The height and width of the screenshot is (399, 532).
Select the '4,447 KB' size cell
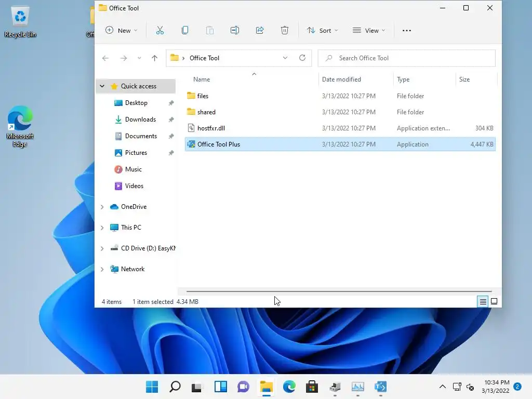click(x=482, y=144)
